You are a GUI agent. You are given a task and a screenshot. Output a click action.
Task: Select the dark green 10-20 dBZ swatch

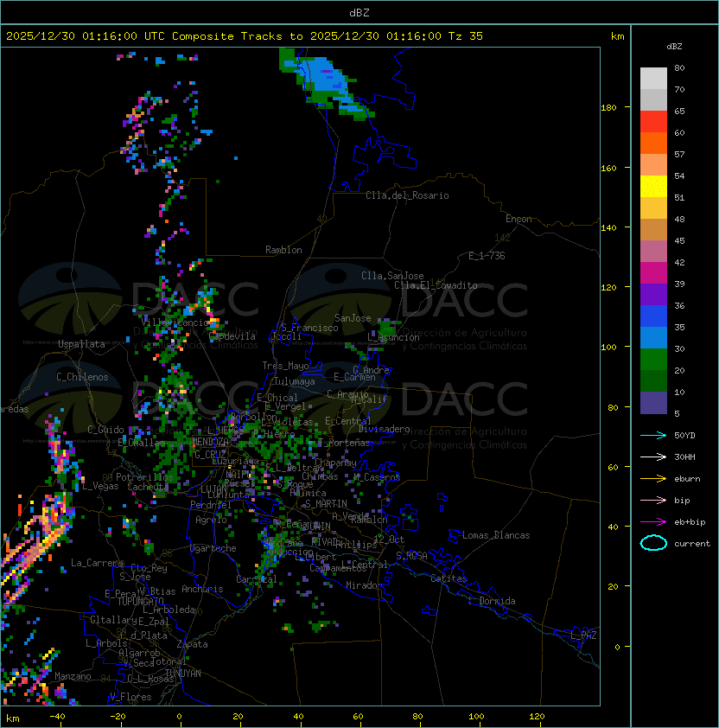[x=653, y=380]
